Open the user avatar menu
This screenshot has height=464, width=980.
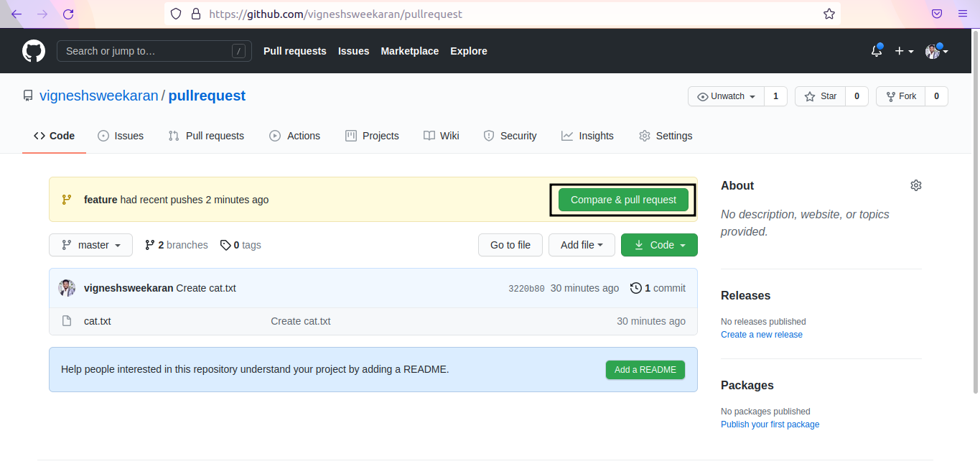pyautogui.click(x=937, y=51)
